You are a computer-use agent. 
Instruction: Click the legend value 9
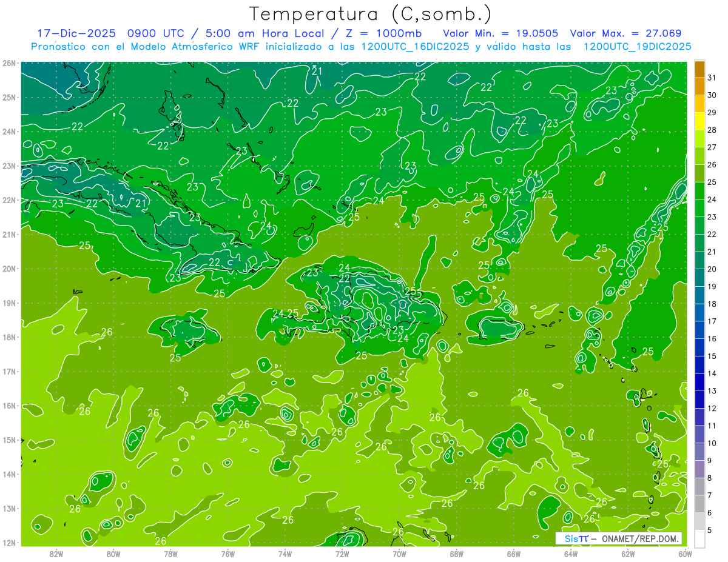tap(710, 461)
